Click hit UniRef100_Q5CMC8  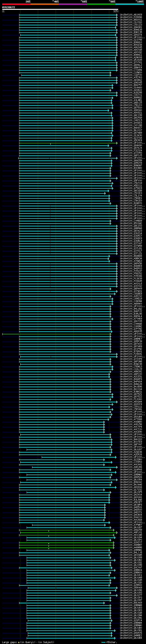pyautogui.click(x=131, y=140)
